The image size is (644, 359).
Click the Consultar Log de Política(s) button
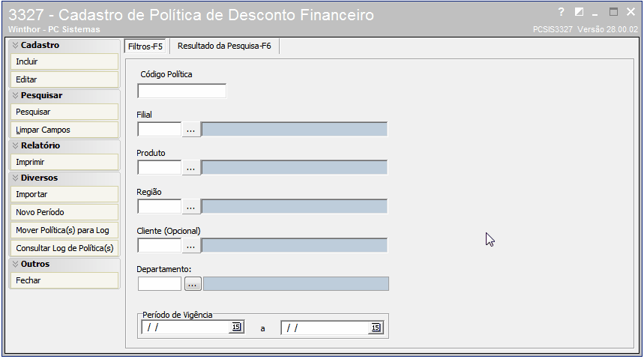click(64, 248)
